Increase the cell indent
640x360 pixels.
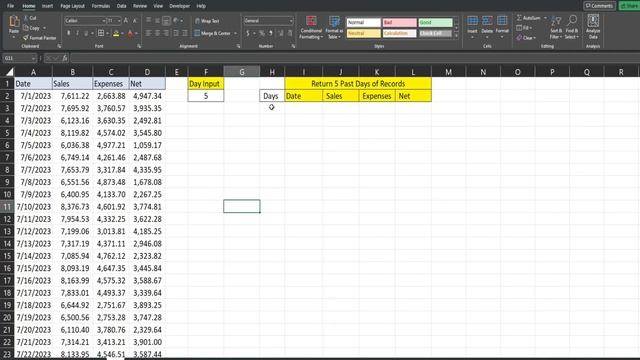[185, 33]
